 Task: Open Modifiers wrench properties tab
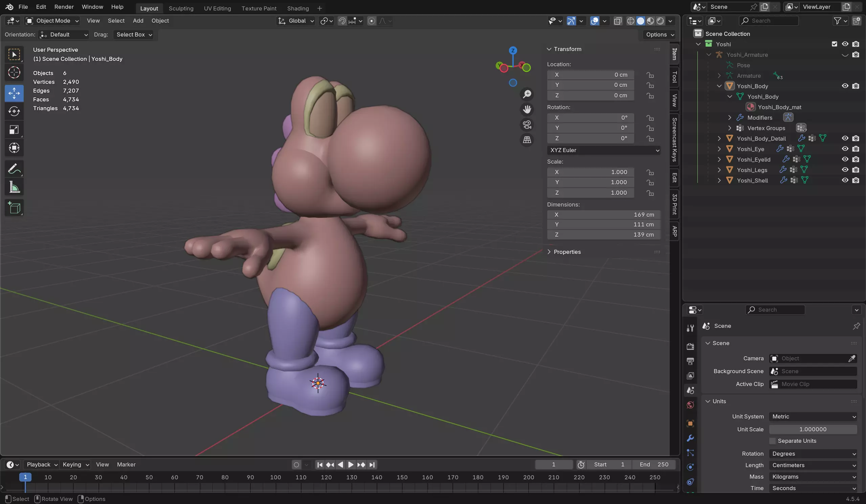(690, 438)
